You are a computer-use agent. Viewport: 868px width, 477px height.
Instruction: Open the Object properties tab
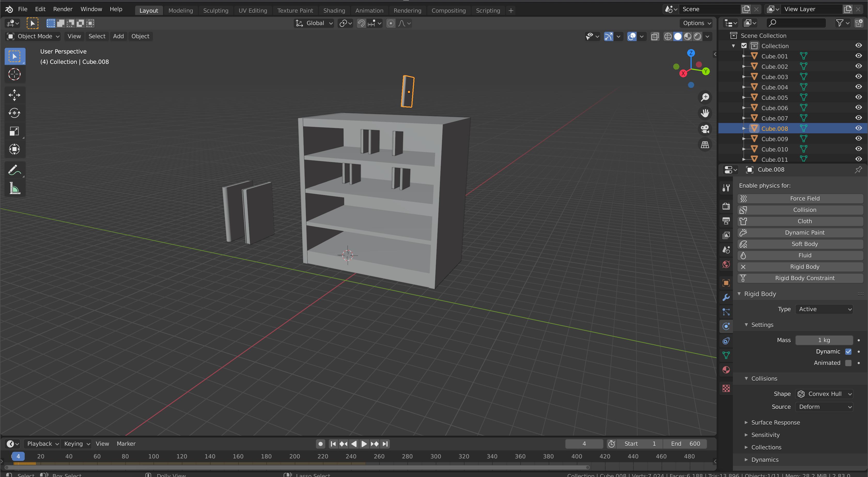pyautogui.click(x=726, y=283)
